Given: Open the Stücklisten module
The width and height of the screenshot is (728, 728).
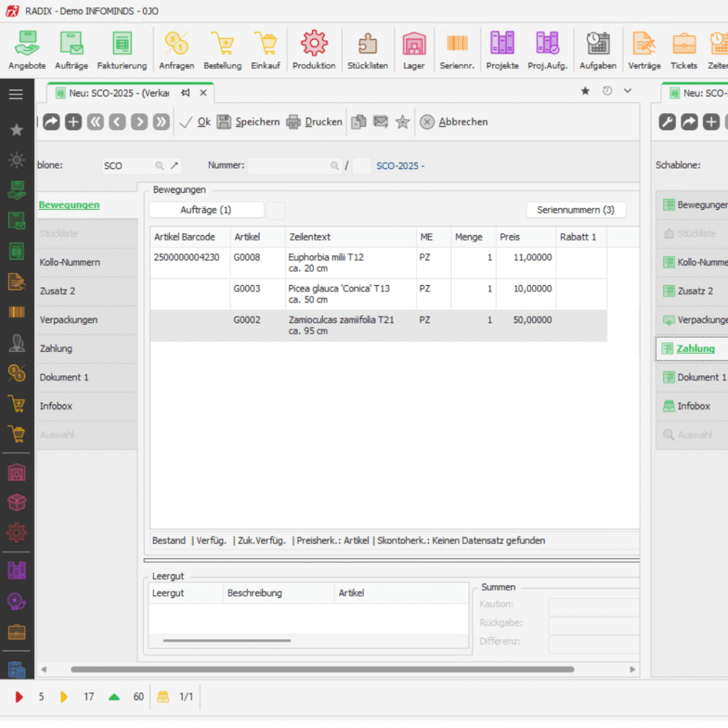Looking at the screenshot, I should click(x=368, y=50).
